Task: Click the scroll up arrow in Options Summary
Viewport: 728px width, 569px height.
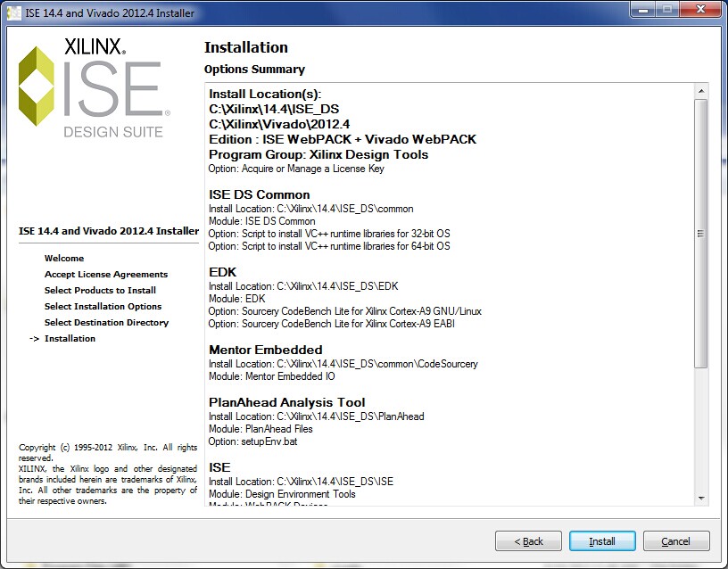Action: pos(701,91)
